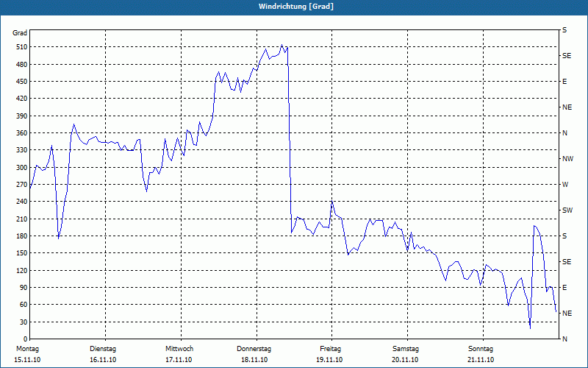Click the 'NW' compass direction label

point(567,159)
